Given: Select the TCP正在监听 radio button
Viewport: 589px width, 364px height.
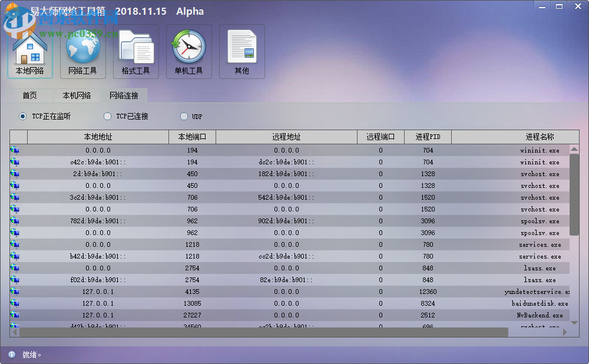Looking at the screenshot, I should 22,117.
